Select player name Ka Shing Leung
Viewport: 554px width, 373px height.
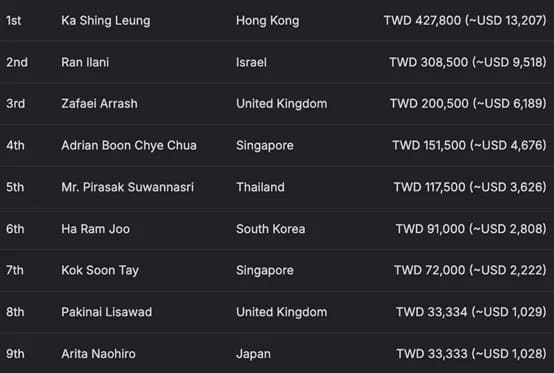pyautogui.click(x=106, y=21)
